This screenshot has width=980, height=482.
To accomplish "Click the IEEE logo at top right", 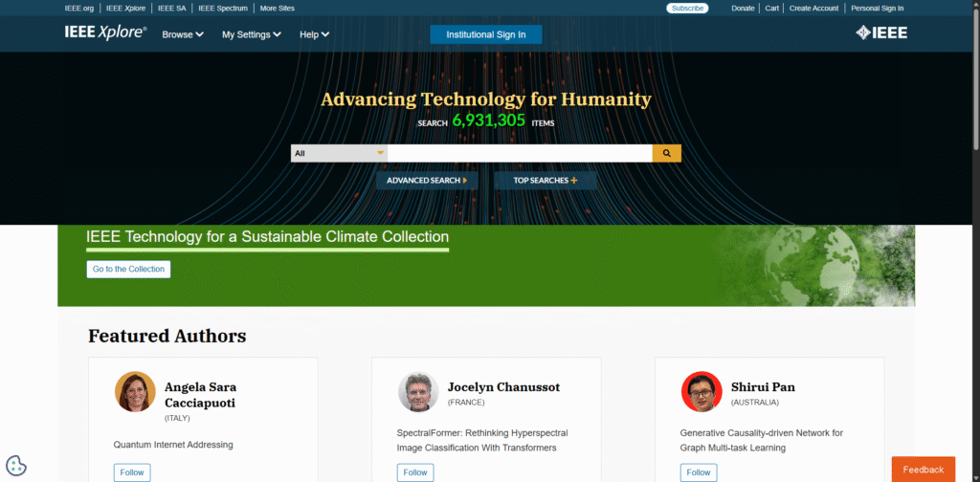I will point(880,33).
